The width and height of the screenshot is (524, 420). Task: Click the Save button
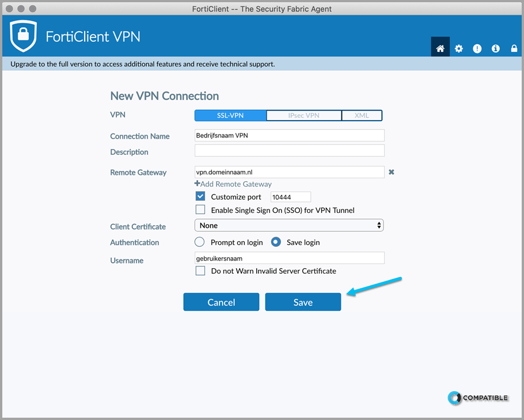point(303,302)
